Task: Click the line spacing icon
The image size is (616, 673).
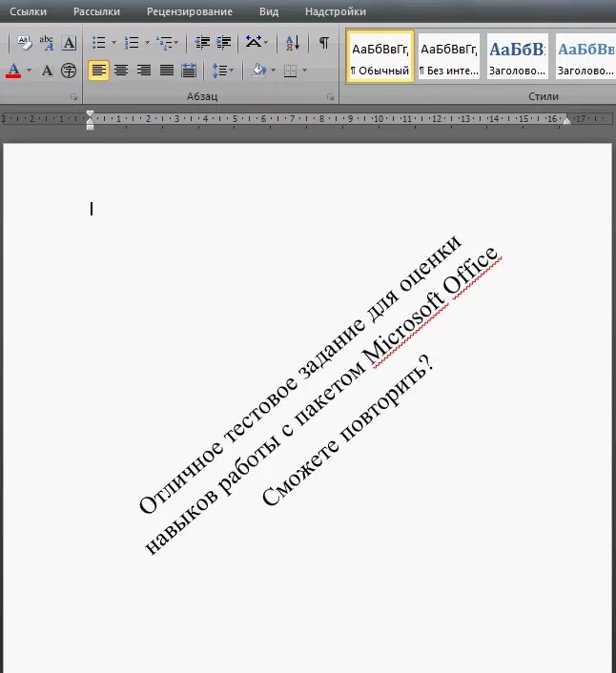Action: coord(219,70)
